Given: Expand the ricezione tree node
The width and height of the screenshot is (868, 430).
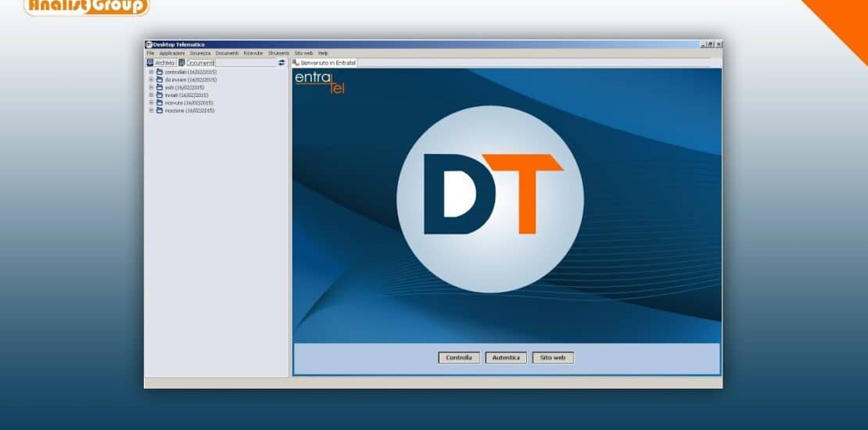Looking at the screenshot, I should (151, 111).
